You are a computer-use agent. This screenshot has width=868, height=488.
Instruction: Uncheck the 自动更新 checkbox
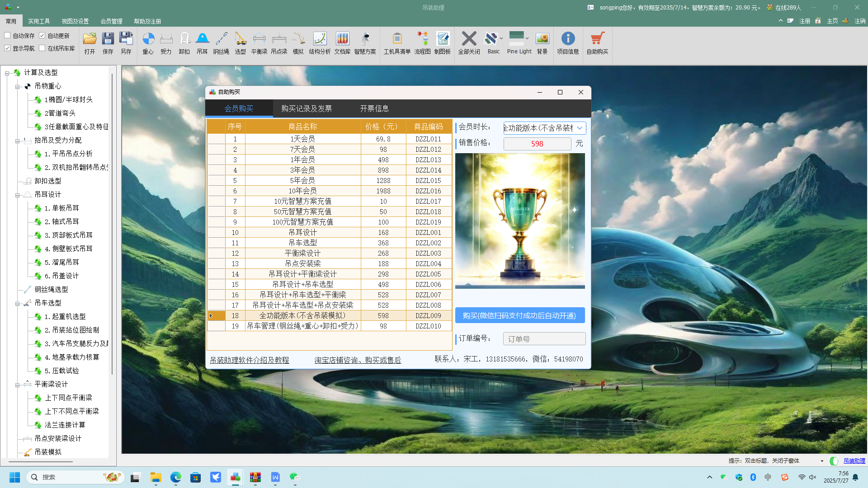tap(42, 35)
